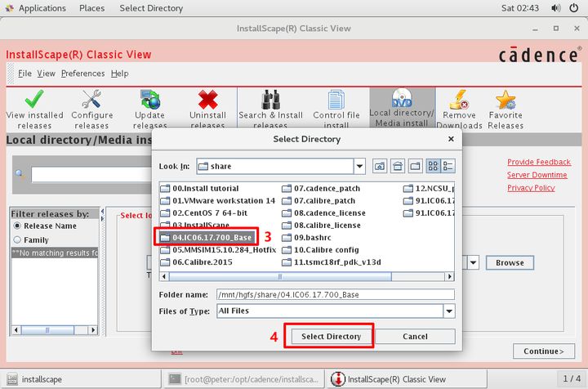Select folder 12.NCSU
Viewport: 588px width, 389px height.
point(429,188)
